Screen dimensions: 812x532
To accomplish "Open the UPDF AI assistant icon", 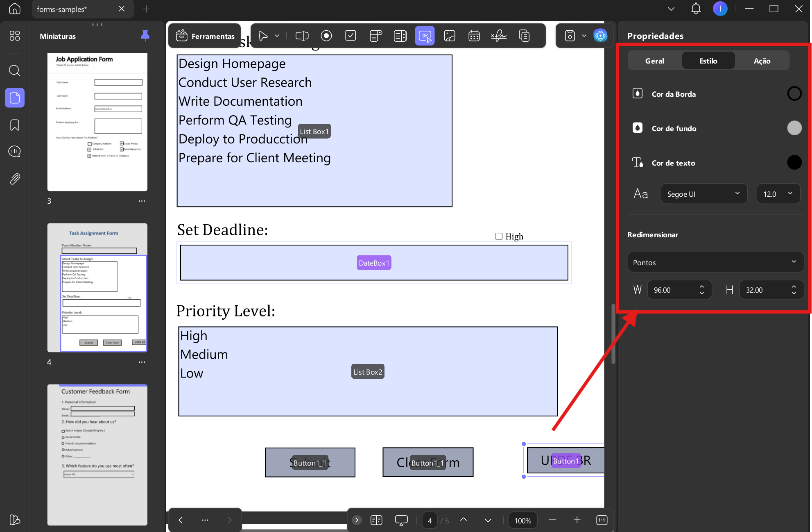I will [600, 36].
